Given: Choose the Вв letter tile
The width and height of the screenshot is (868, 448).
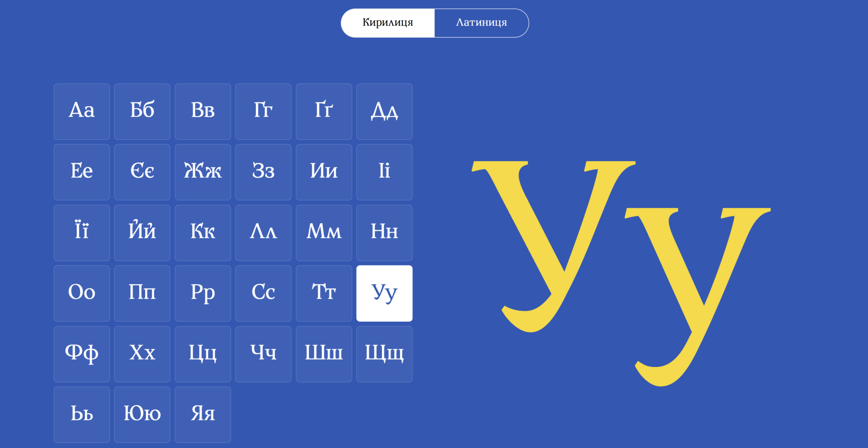Looking at the screenshot, I should [x=203, y=111].
